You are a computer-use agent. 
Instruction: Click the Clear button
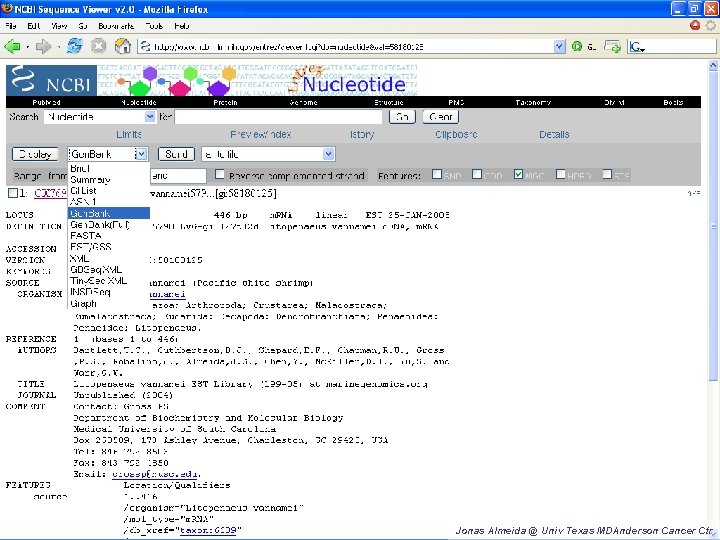pyautogui.click(x=440, y=117)
